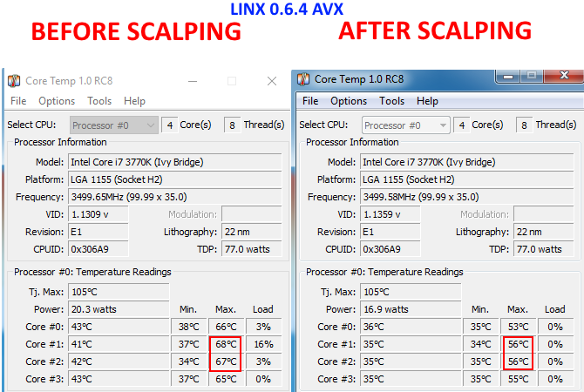This screenshot has width=584, height=392.
Task: Click the 1.1309 v VID field
Action: point(98,214)
